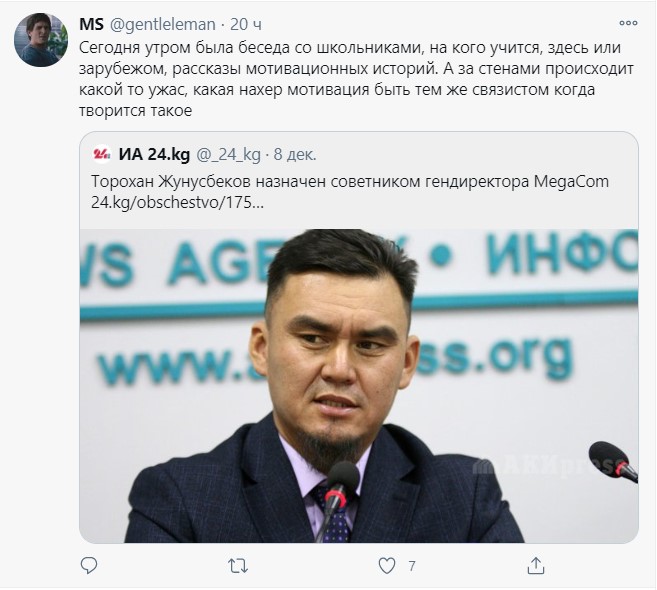The height and width of the screenshot is (590, 657).
Task: Open the three-dot more options menu
Action: [x=628, y=23]
